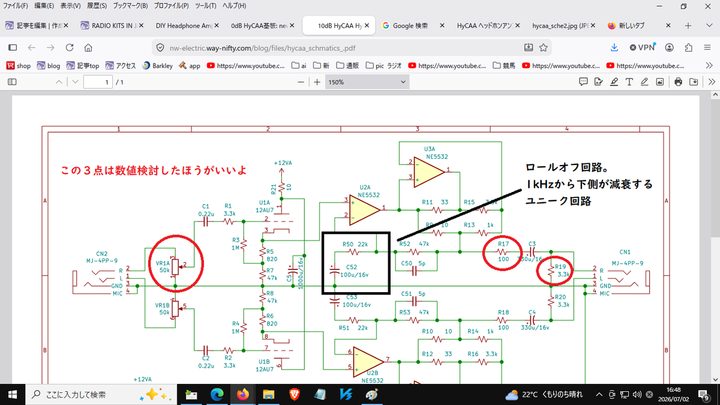
Task: Open the ブックマーク(B) menu
Action: [130, 6]
